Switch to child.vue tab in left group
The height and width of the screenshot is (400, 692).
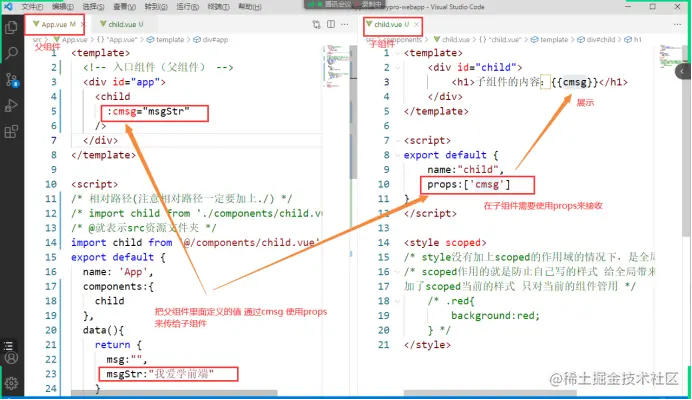tap(122, 24)
